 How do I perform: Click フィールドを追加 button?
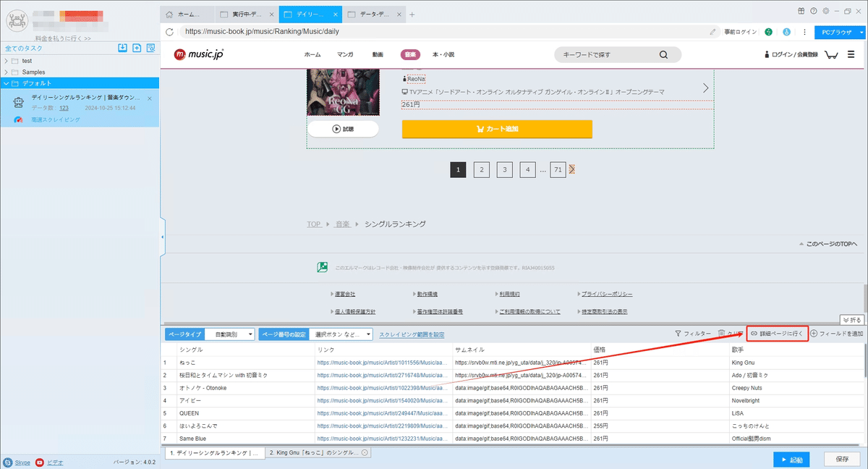point(837,334)
